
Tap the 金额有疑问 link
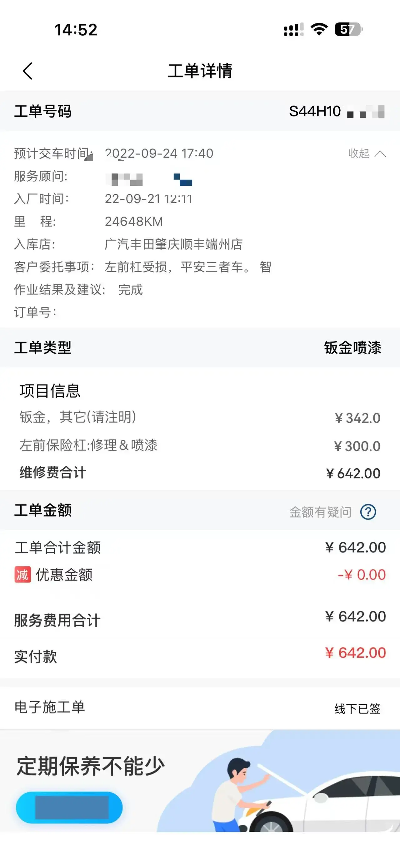320,512
